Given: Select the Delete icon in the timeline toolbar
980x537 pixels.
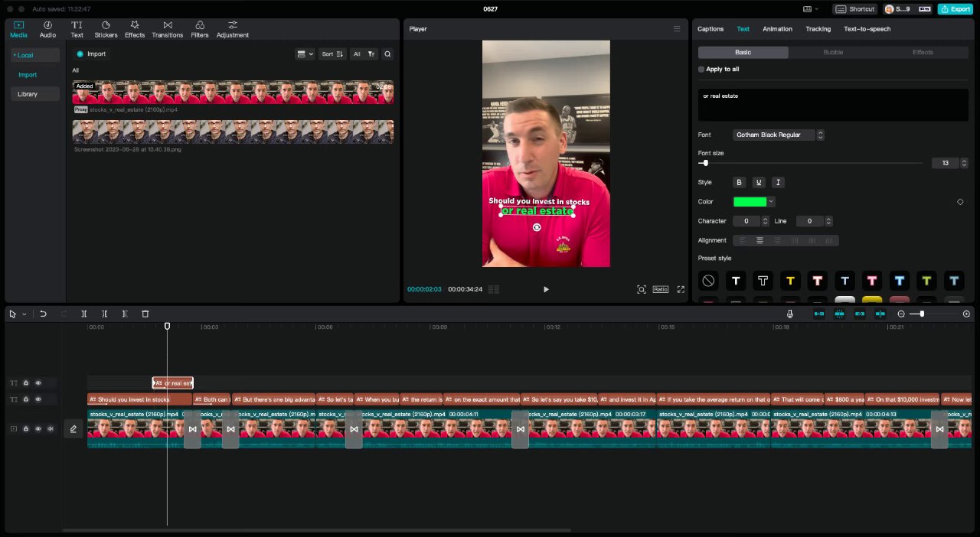Looking at the screenshot, I should click(145, 314).
